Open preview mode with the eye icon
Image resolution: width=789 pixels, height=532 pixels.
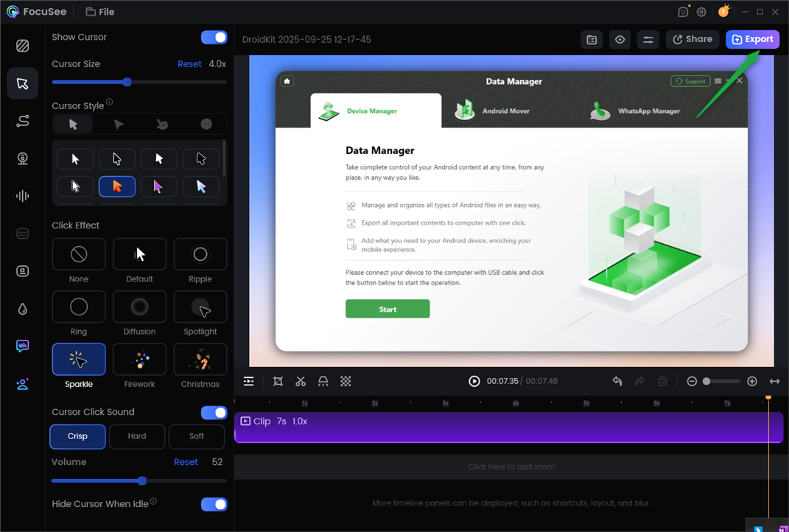620,39
